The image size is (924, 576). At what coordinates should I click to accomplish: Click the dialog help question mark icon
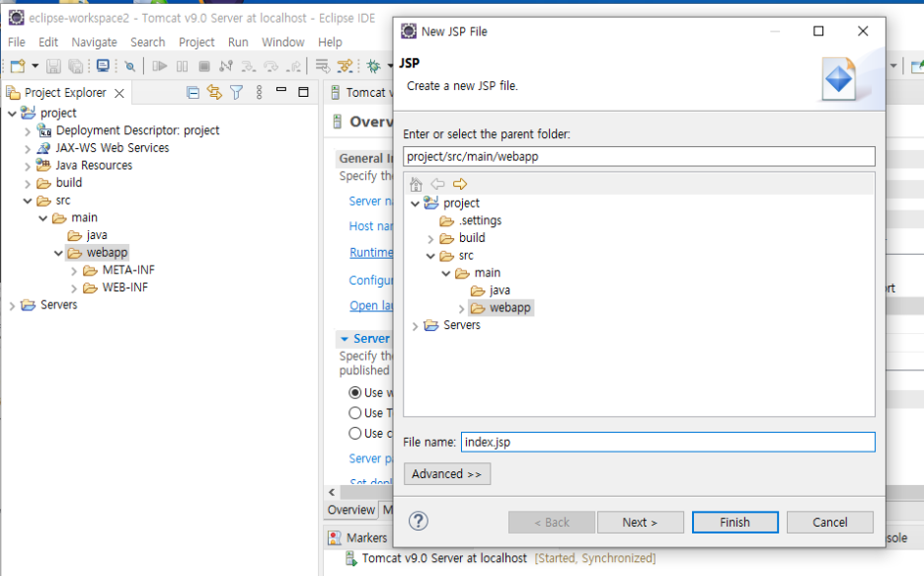419,522
